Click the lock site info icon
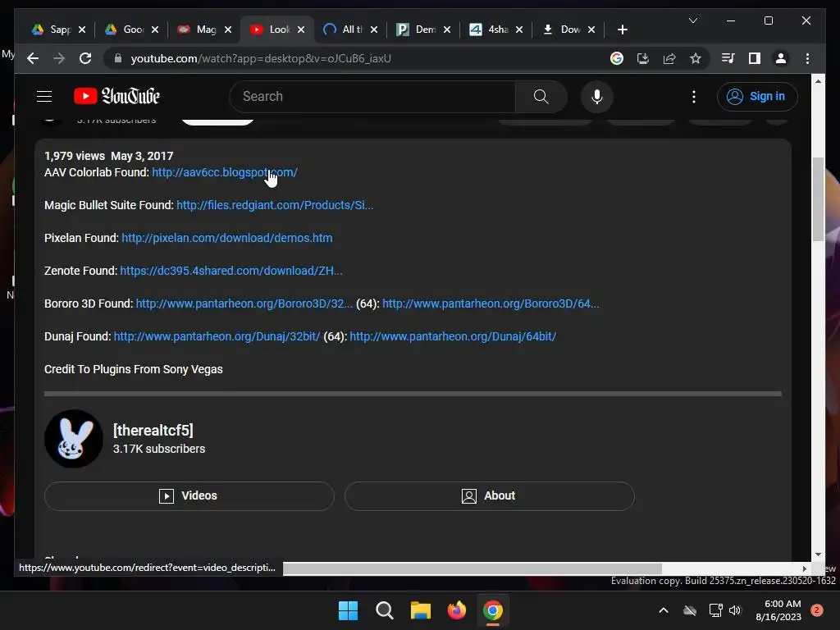 pos(118,58)
